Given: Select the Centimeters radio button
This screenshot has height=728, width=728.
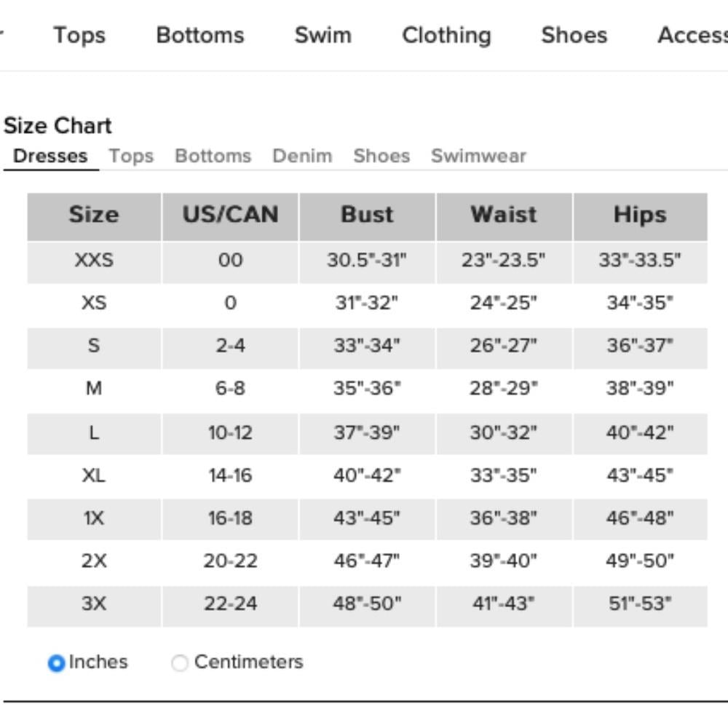Looking at the screenshot, I should [x=180, y=663].
